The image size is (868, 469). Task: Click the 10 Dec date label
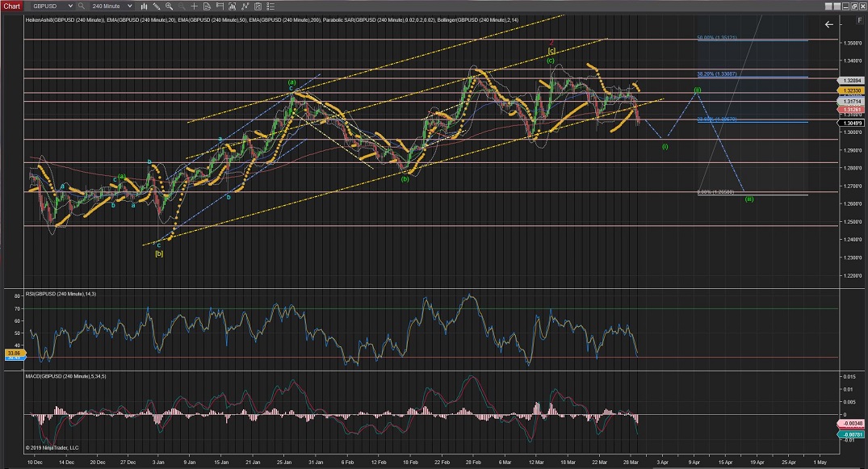click(x=35, y=463)
